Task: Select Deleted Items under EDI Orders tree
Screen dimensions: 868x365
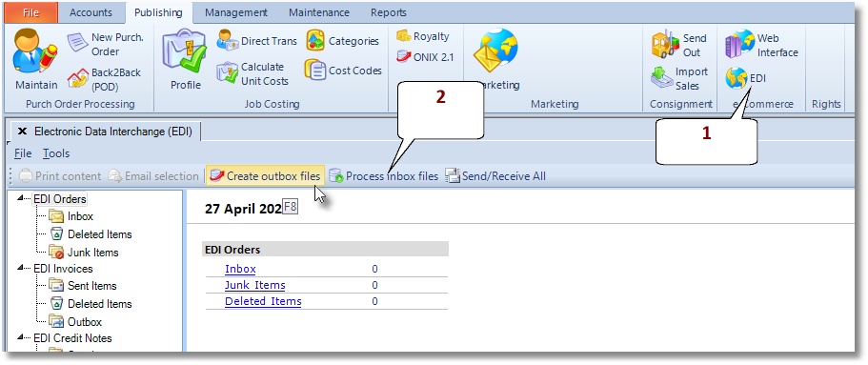Action: click(91, 234)
